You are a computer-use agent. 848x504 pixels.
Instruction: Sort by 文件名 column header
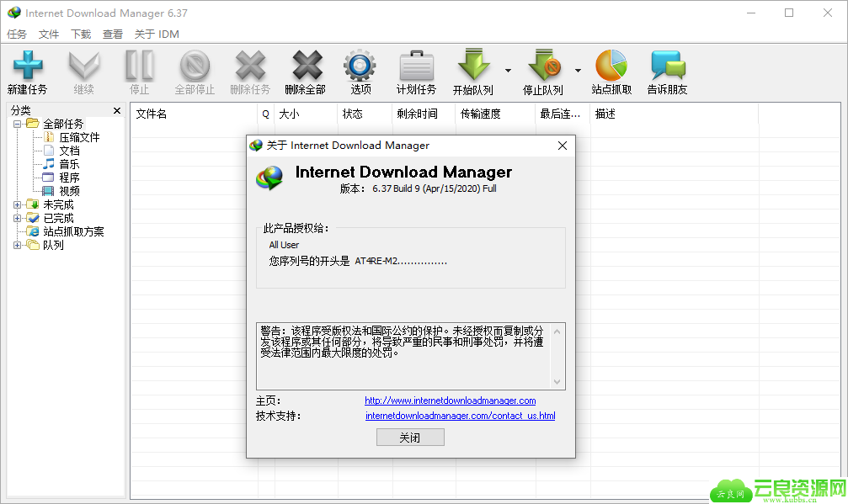(194, 114)
